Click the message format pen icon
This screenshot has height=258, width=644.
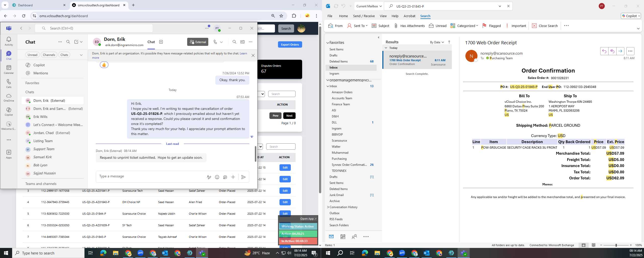pos(209,177)
